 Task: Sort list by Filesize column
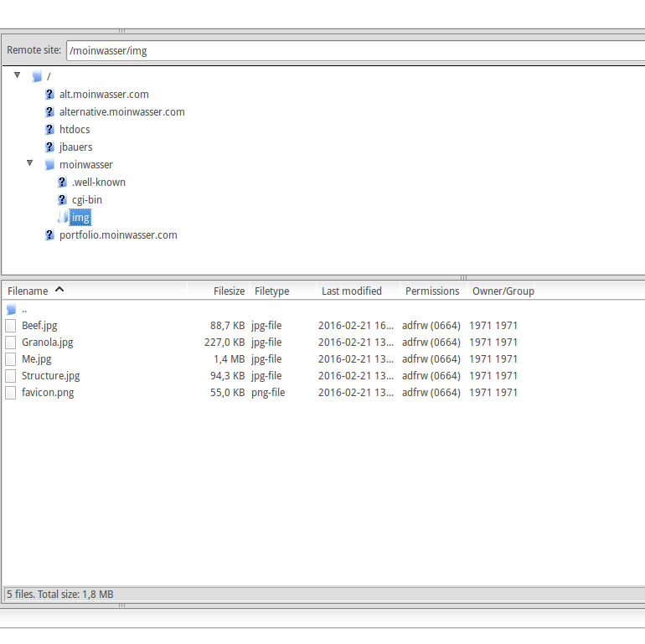[x=229, y=291]
